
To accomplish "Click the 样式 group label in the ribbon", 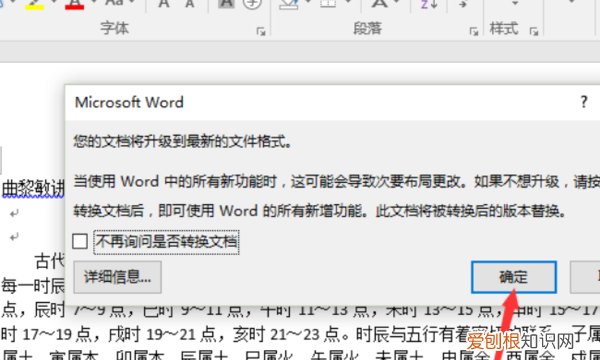I will (504, 28).
